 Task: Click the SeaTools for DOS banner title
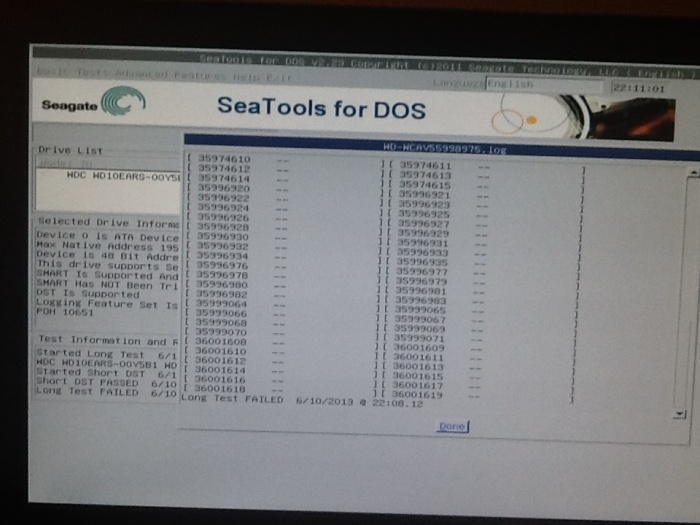(x=321, y=108)
